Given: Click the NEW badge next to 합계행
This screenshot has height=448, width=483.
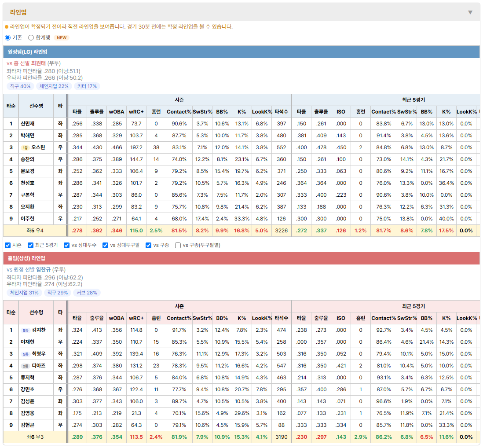Looking at the screenshot, I should [62, 37].
